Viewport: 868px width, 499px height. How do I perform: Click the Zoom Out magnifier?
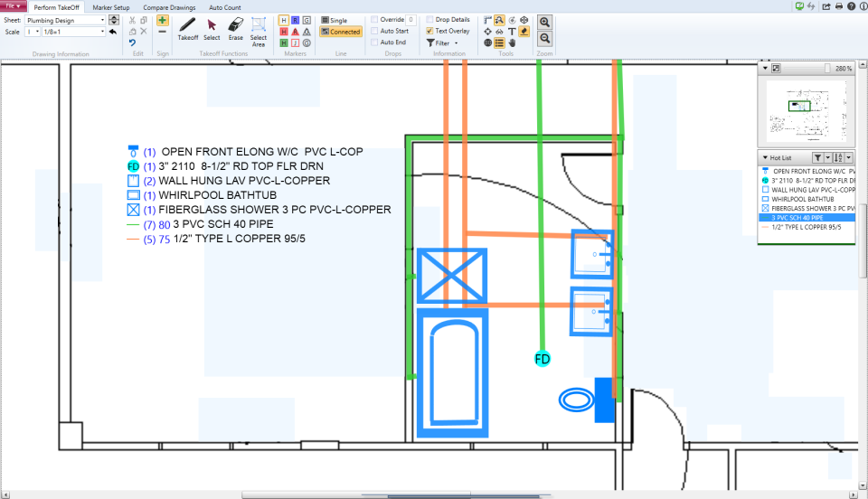[x=544, y=38]
